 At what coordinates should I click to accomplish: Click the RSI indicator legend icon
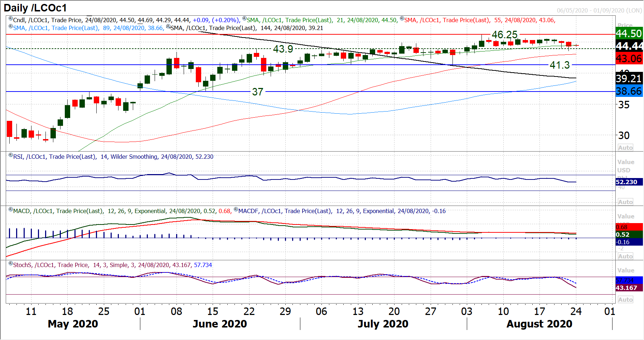[11, 155]
